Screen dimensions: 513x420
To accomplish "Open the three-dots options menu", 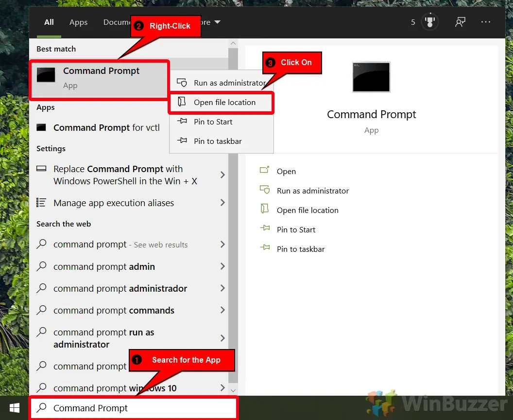I will (485, 22).
